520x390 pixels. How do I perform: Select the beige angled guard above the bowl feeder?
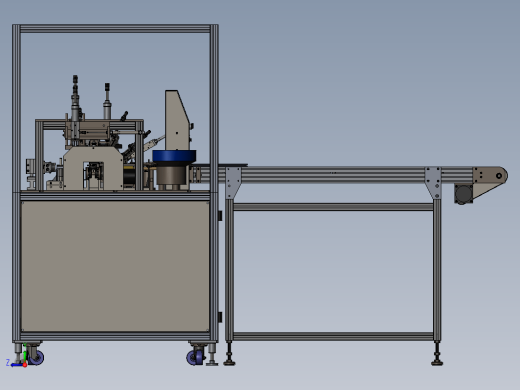click(x=177, y=120)
